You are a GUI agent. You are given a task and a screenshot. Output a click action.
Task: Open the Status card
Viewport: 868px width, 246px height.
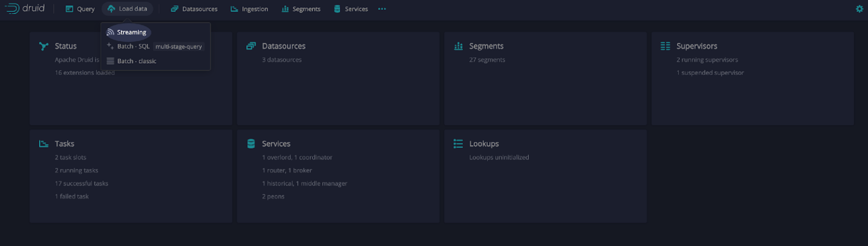[131, 78]
